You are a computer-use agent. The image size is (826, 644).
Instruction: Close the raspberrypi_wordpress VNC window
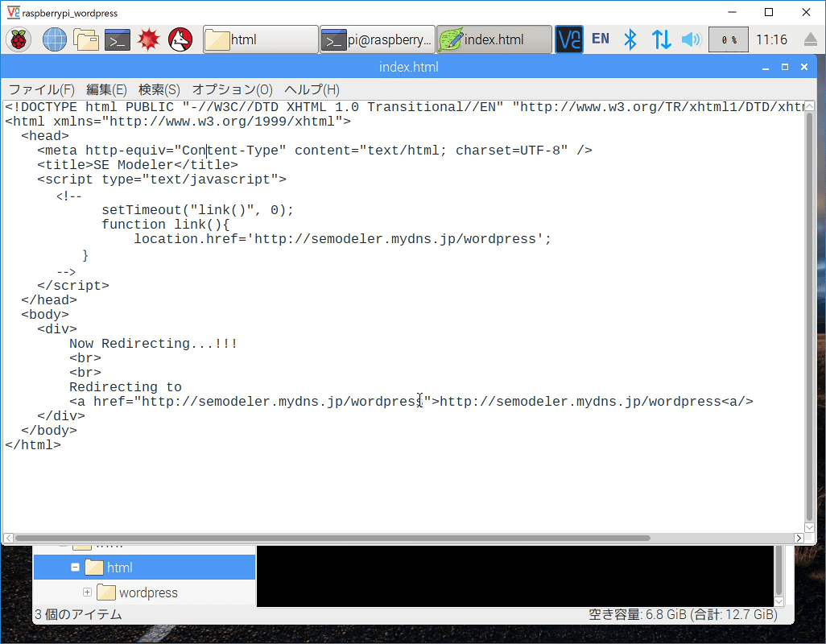click(806, 12)
